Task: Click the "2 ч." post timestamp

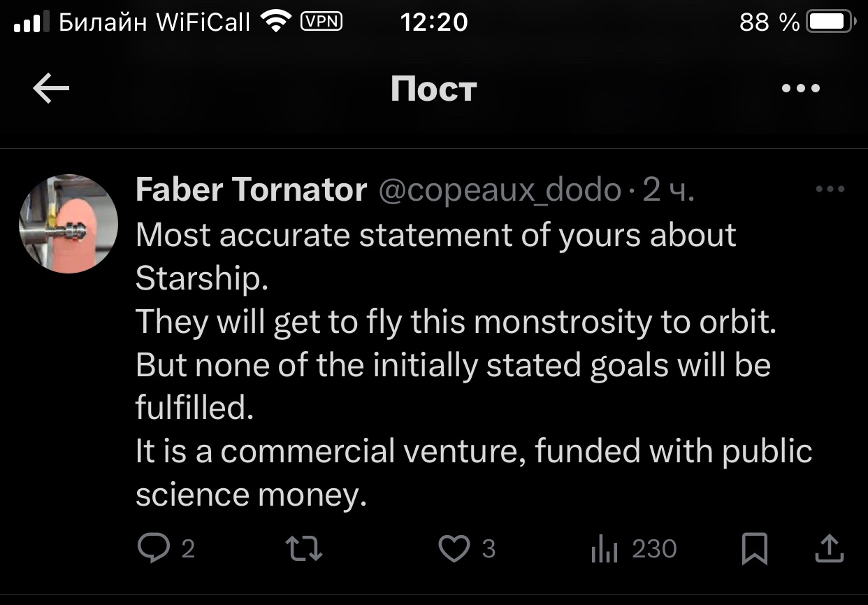Action: click(668, 190)
